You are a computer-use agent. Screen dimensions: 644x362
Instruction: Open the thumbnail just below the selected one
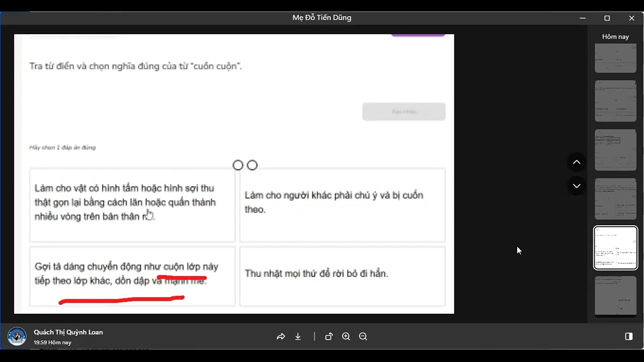coord(615,296)
